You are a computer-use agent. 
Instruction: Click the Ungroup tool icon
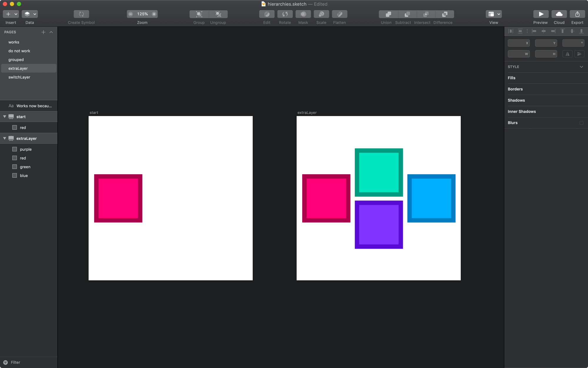pos(218,14)
